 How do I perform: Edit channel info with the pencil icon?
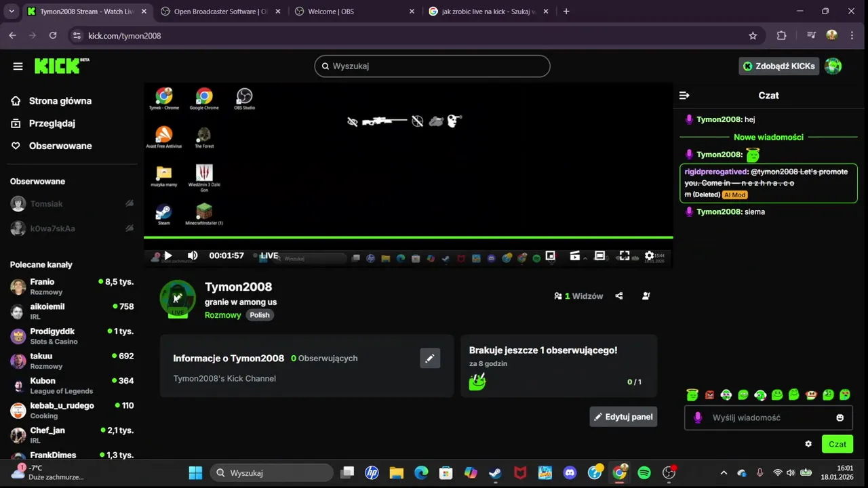430,359
